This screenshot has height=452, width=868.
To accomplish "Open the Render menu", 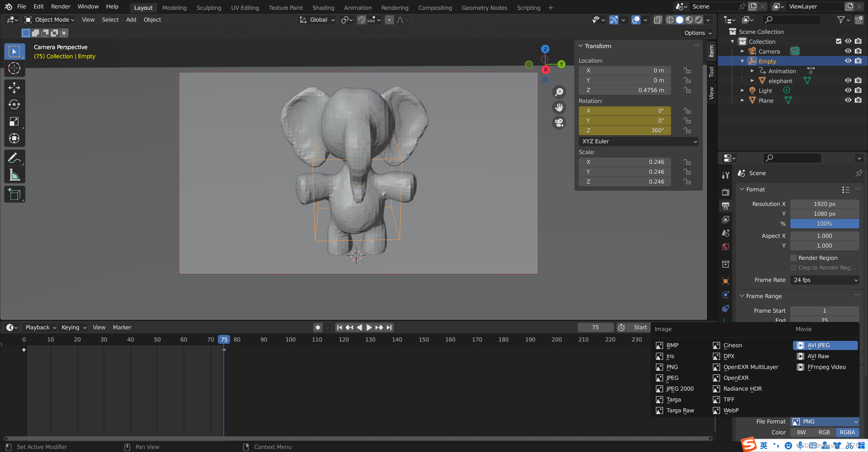I will (61, 6).
